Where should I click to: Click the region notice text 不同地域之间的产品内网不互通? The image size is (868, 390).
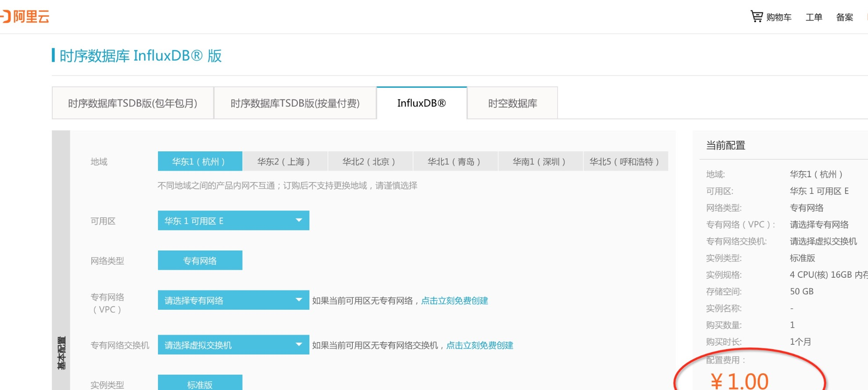[287, 186]
